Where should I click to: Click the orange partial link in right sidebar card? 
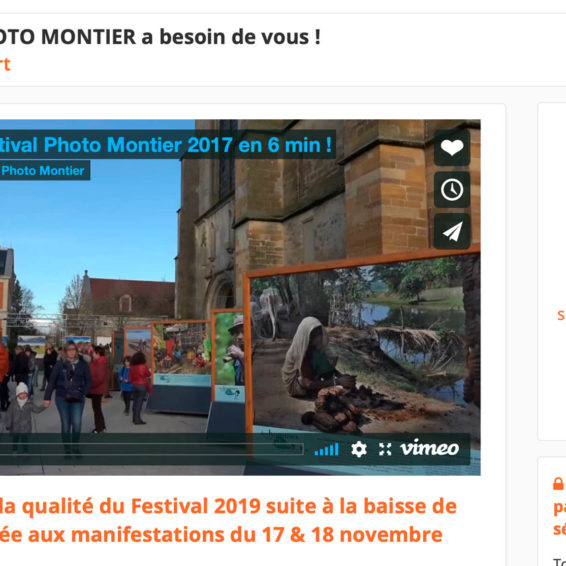[561, 315]
